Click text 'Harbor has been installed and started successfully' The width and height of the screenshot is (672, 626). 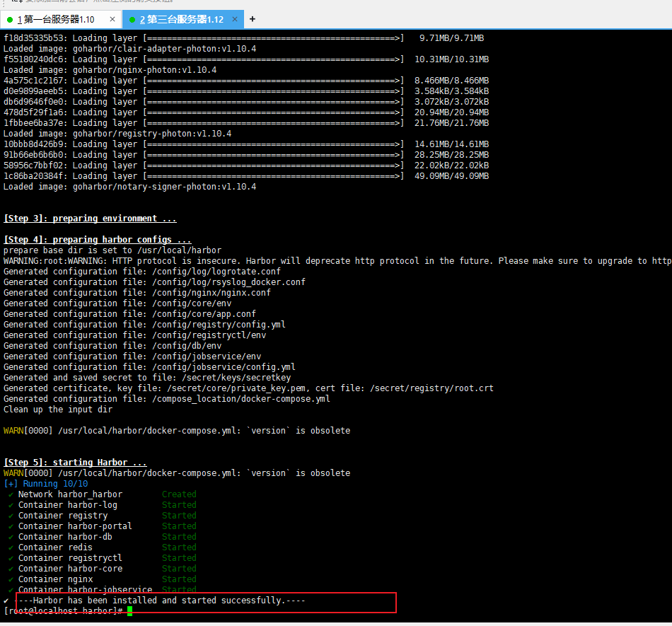pyautogui.click(x=157, y=601)
